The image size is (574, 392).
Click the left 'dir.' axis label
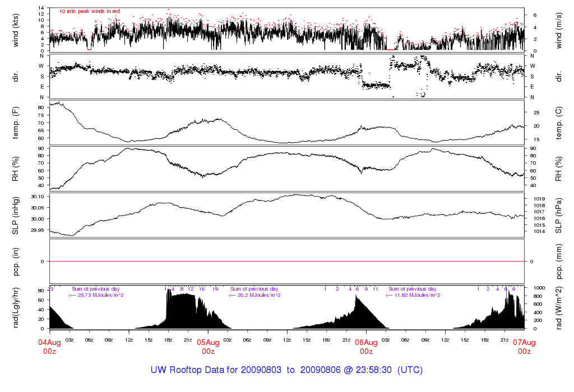pyautogui.click(x=15, y=77)
